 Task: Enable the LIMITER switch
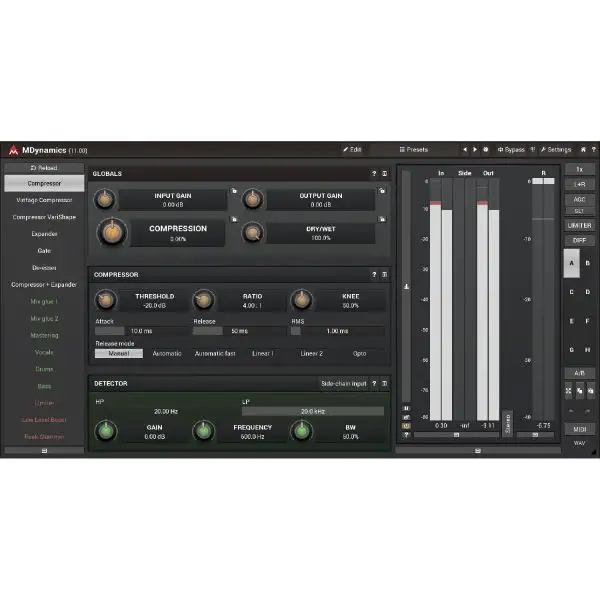tap(579, 225)
